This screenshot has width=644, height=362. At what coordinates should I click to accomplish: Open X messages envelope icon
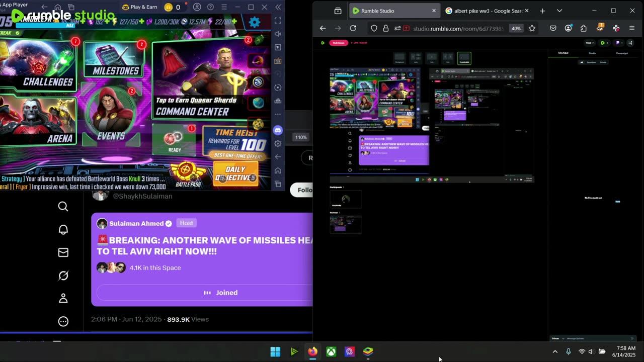[63, 252]
